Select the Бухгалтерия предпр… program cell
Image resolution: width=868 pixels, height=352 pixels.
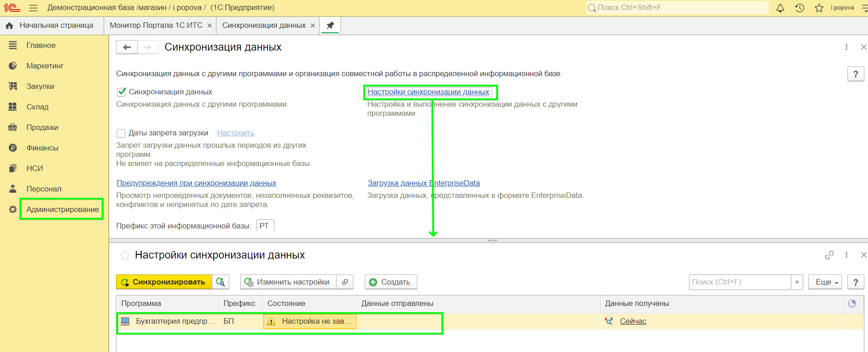tap(168, 321)
